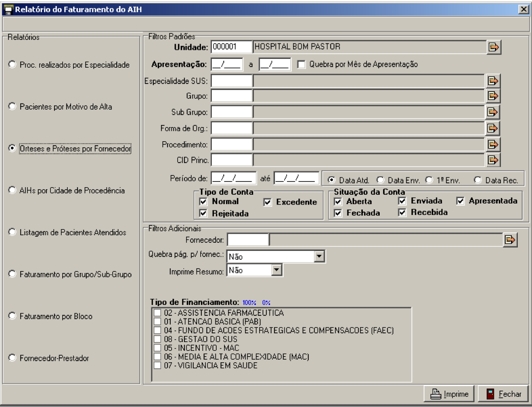Viewport: 532px width, 407px height.
Task: Open the Forma de Org. lookup icon
Action: tap(493, 128)
